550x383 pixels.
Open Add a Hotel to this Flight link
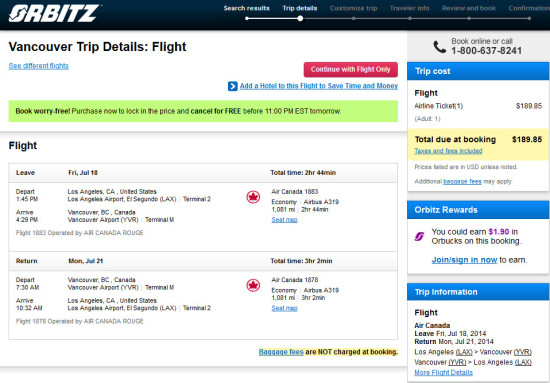tap(319, 86)
